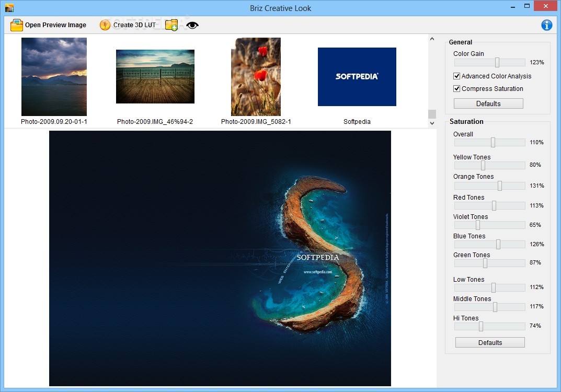
Task: Click the large Softpedia preview image
Action: [x=220, y=258]
